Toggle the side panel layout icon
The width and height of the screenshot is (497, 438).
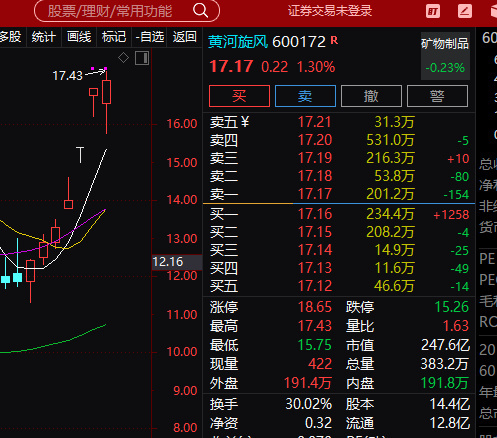click(142, 58)
